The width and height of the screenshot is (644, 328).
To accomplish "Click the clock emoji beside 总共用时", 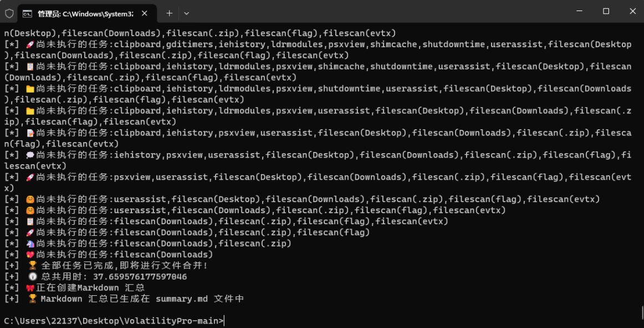I will tap(33, 277).
